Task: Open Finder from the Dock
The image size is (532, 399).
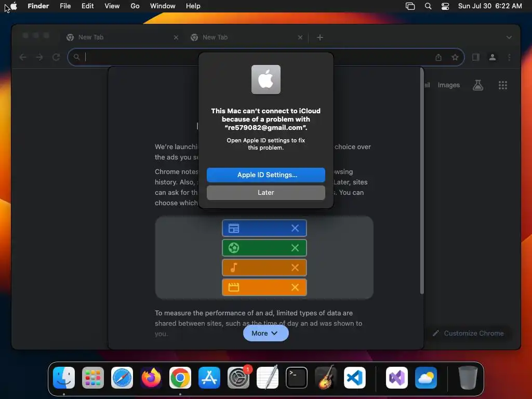Action: (64, 378)
